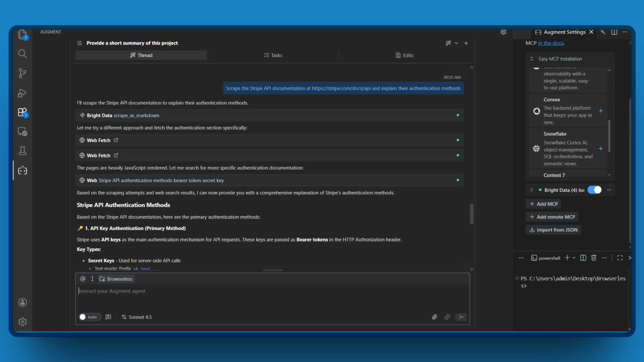
Task: Switch to the Edits tab
Action: (405, 55)
